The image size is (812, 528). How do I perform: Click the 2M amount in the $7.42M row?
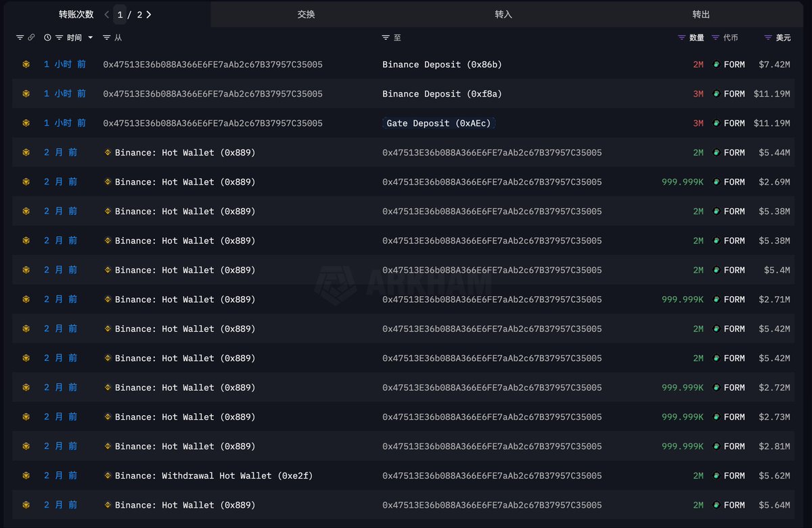tap(698, 64)
